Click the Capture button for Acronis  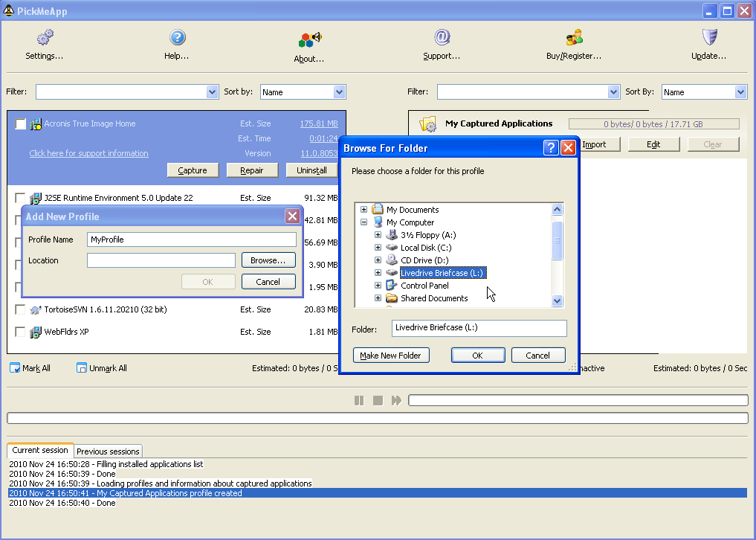pyautogui.click(x=193, y=170)
